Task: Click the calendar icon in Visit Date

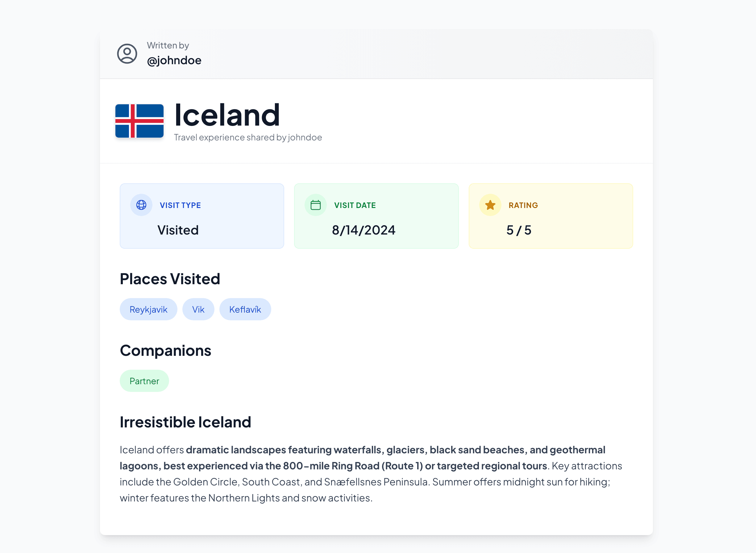Action: 316,205
